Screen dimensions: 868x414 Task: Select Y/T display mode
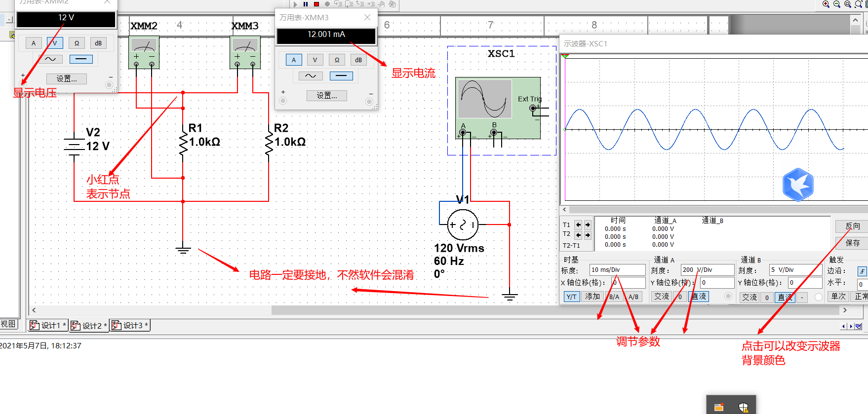pyautogui.click(x=571, y=297)
